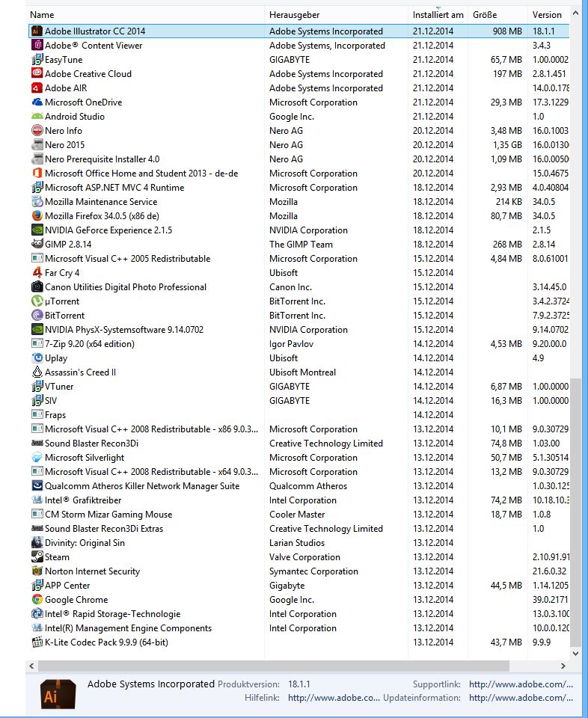
Task: Select Qualcomm Atheros Killer Network Manager Suite
Action: point(298,485)
